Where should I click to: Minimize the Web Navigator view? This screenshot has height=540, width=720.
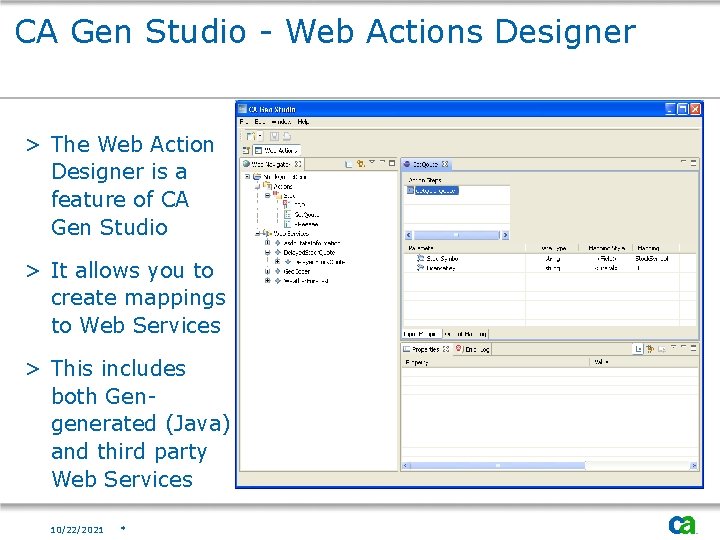[x=382, y=162]
